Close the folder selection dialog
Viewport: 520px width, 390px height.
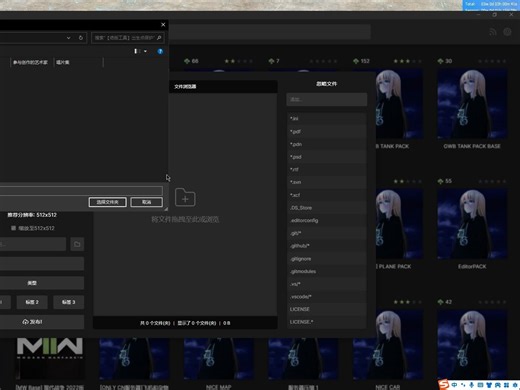click(x=163, y=25)
